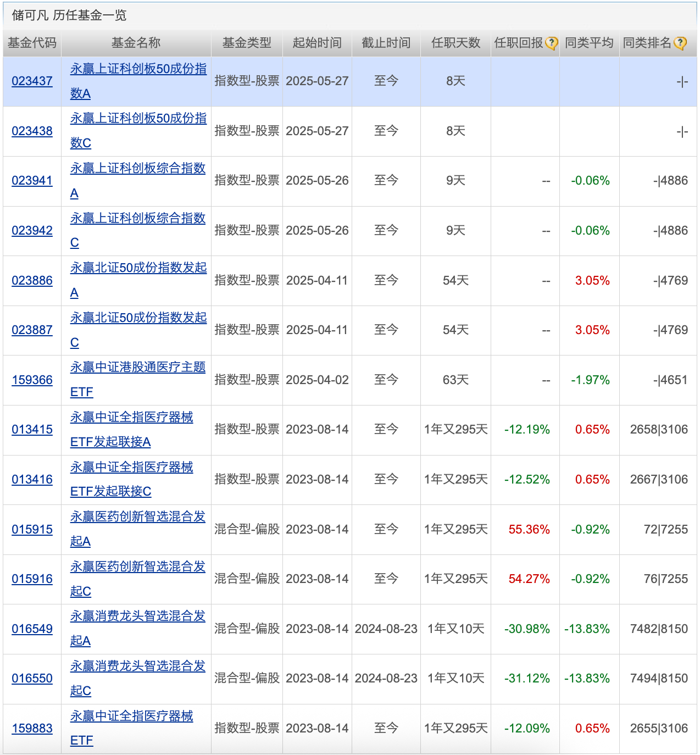The image size is (700, 755).
Task: Select ranking 7494|8150 in 016550 row
Action: 659,679
